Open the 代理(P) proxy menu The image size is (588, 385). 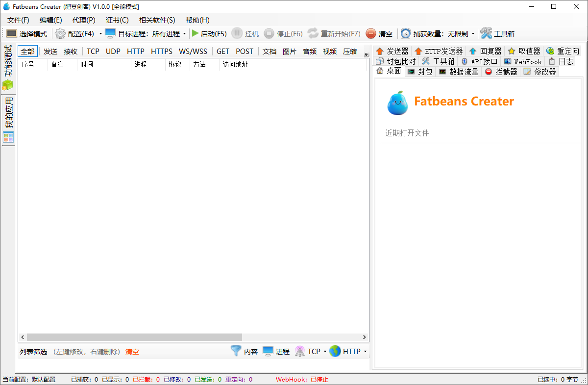(x=83, y=20)
